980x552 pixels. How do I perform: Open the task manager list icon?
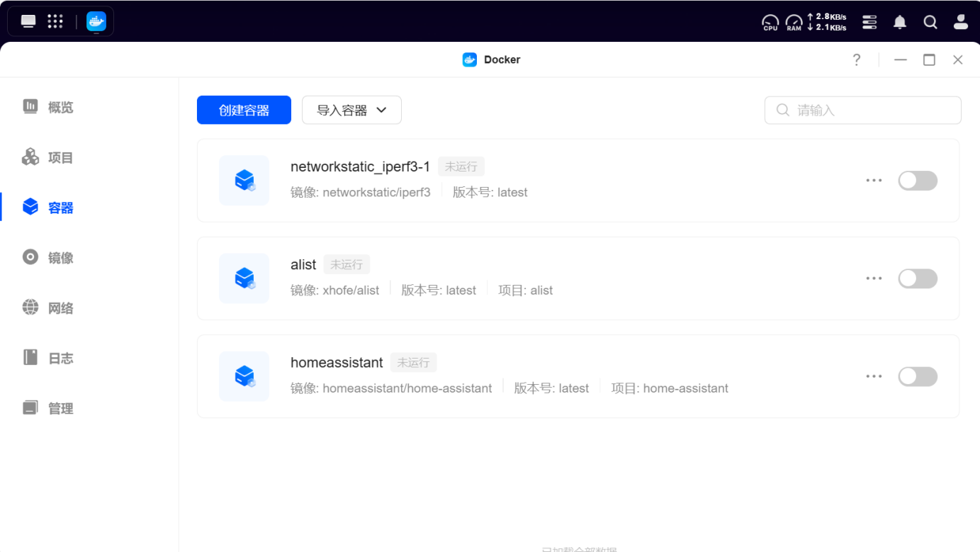[869, 22]
